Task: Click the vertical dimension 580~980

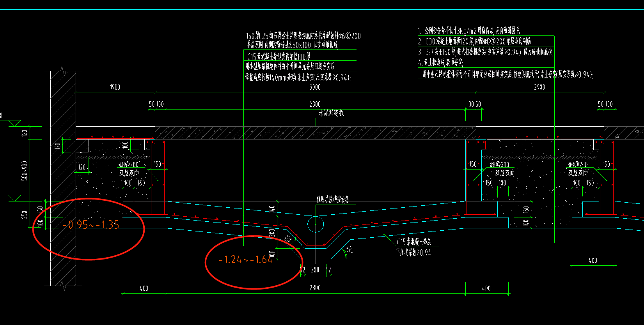Action: click(25, 171)
